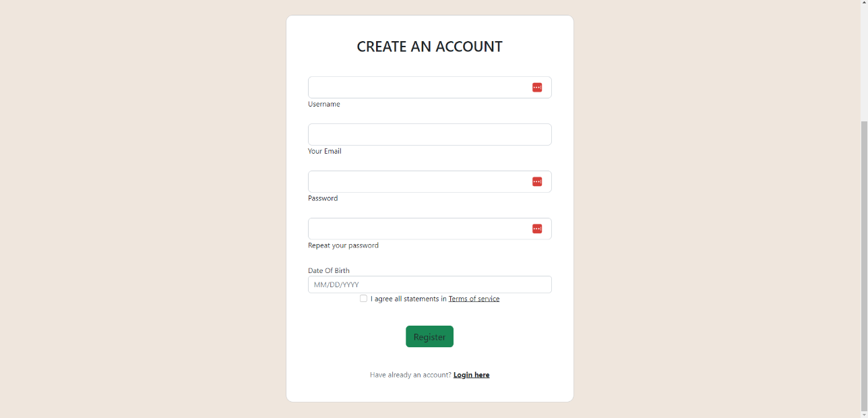Screen dimensions: 868x418
Task: Click the CREATE AN ACCOUNT heading
Action: pyautogui.click(x=429, y=47)
